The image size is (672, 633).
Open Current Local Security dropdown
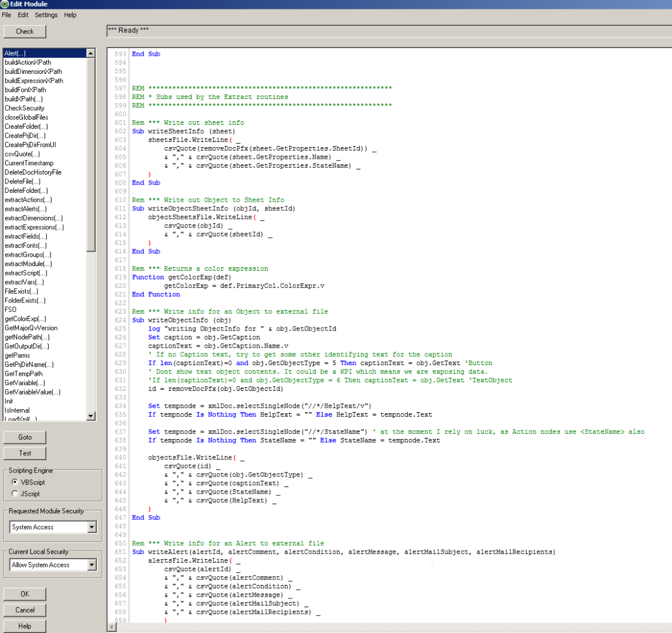click(x=91, y=565)
